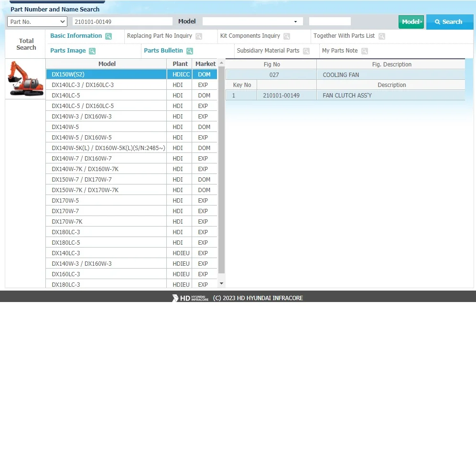Click the model list scroll up arrow

tap(222, 63)
